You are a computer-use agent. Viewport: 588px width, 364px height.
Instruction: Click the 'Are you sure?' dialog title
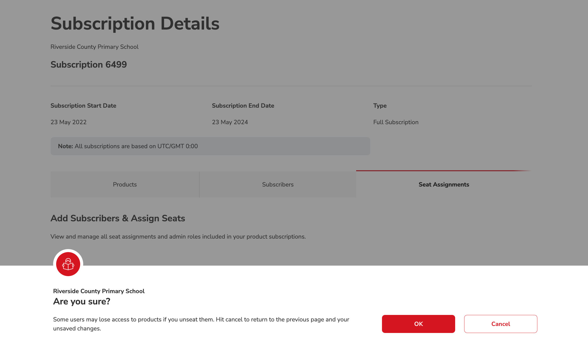click(x=82, y=301)
